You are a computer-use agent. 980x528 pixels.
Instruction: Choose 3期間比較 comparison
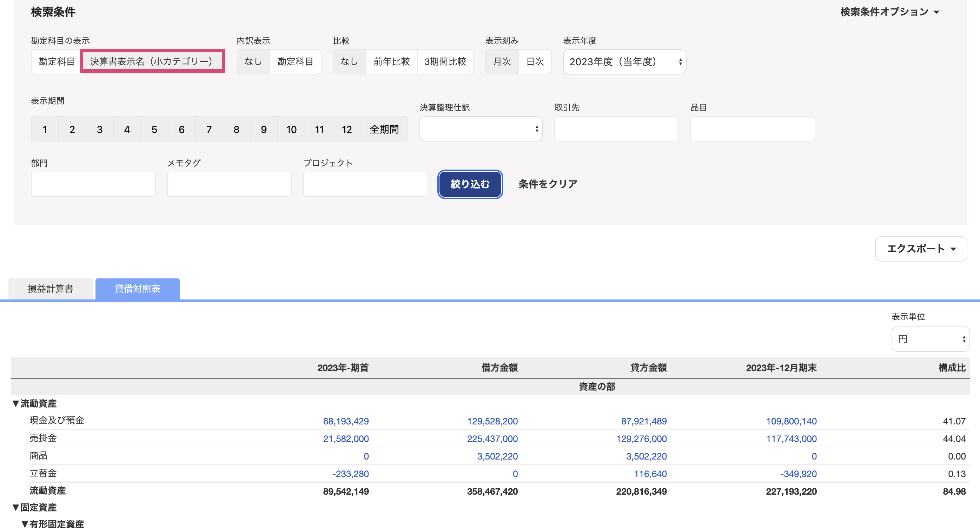[445, 61]
